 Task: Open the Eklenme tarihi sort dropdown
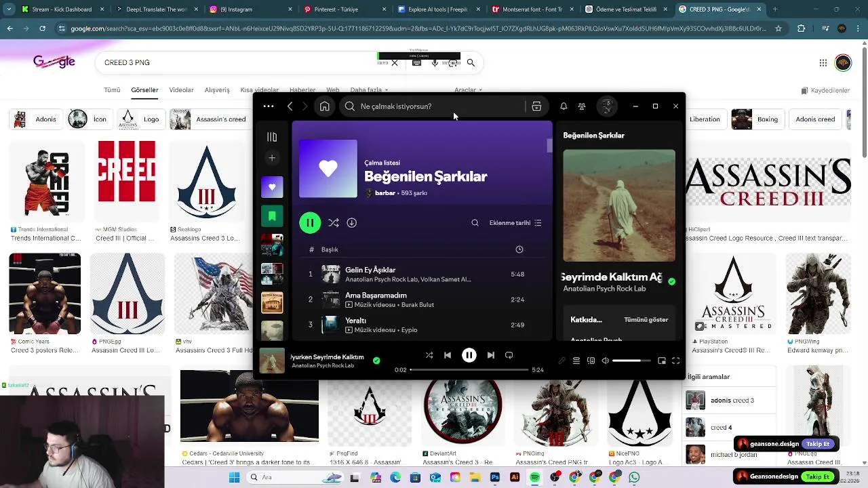tap(515, 222)
